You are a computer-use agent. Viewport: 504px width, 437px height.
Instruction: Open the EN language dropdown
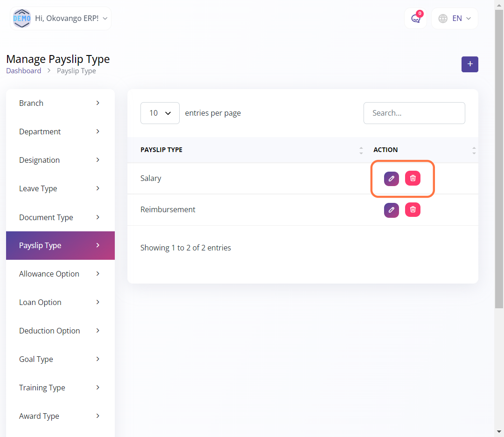pyautogui.click(x=455, y=19)
